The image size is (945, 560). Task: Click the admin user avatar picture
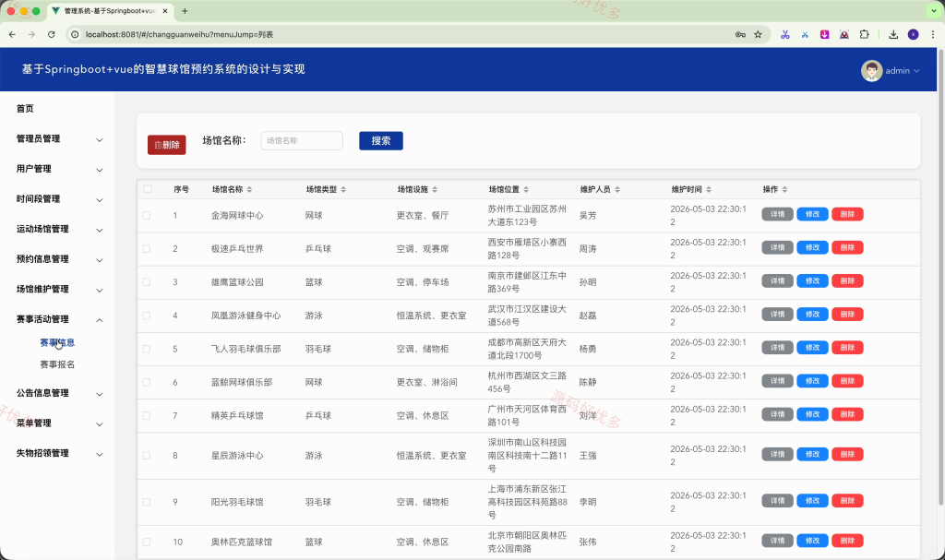(871, 70)
